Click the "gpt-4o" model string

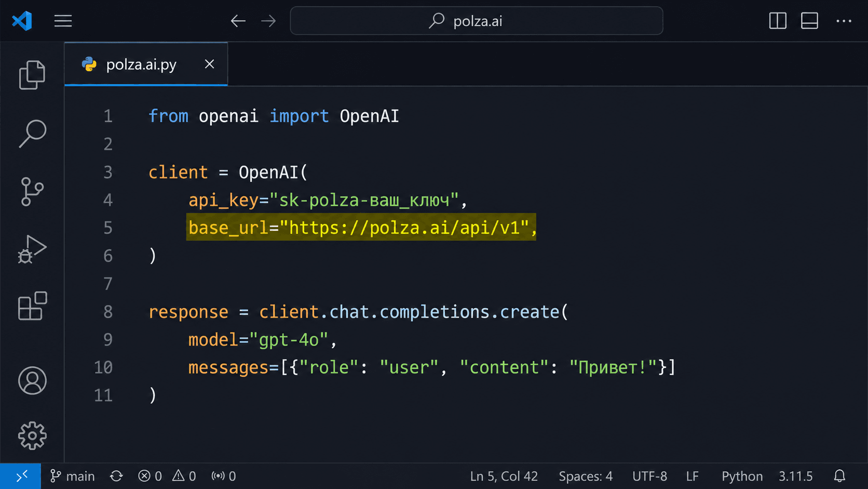coord(289,340)
